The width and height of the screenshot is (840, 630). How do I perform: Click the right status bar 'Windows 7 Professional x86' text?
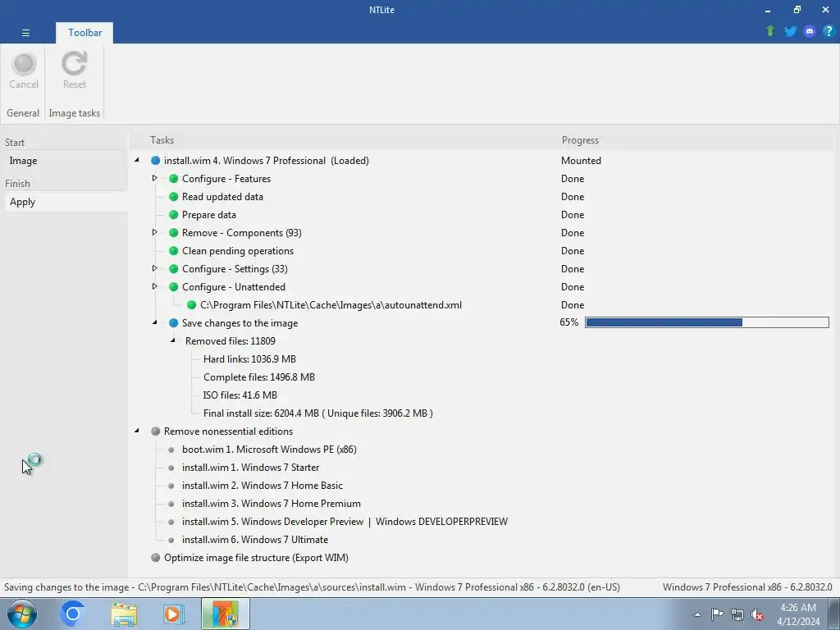(x=747, y=587)
